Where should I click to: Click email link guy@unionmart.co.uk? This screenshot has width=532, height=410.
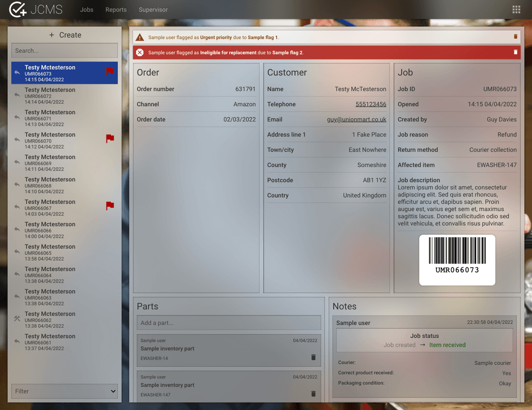coord(356,120)
